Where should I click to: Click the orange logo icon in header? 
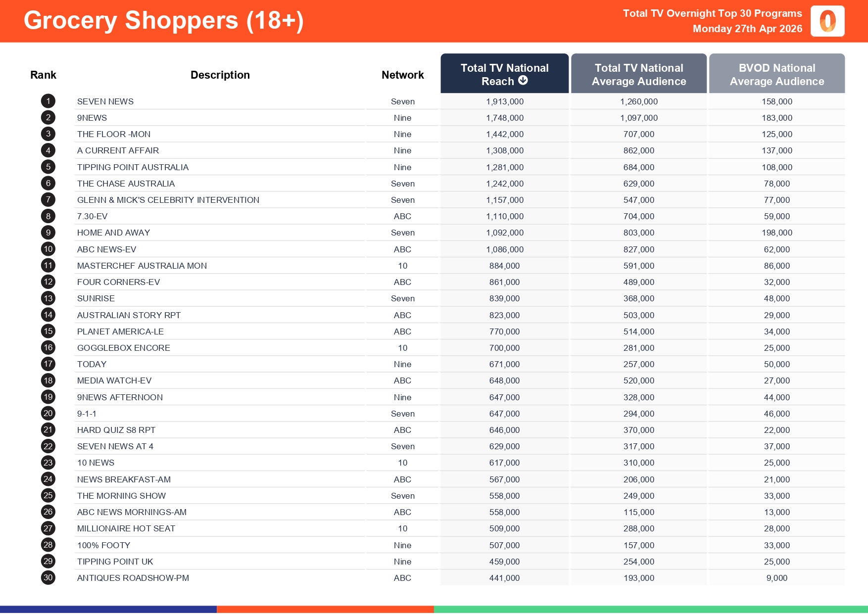(x=827, y=21)
